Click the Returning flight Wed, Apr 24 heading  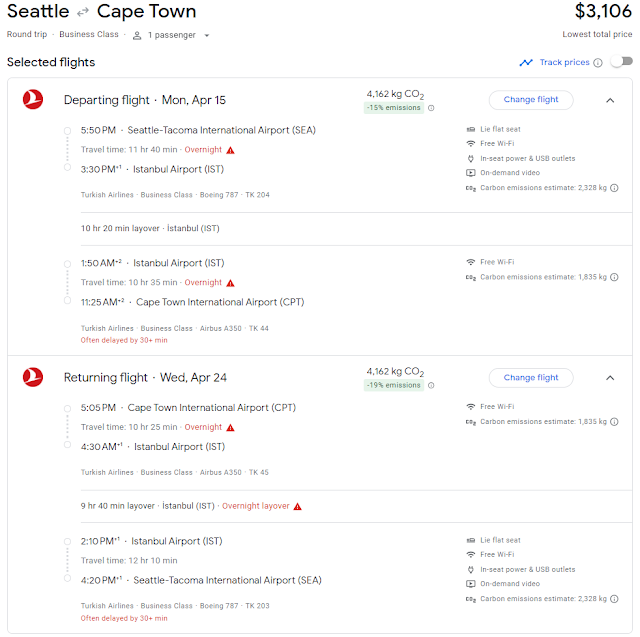pos(145,378)
